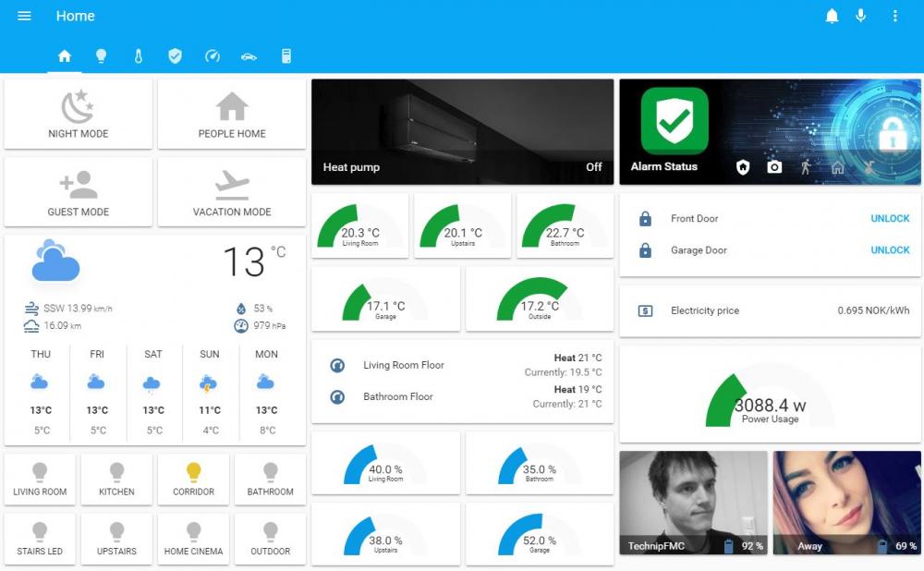
Task: Click the notifications bell icon
Action: (832, 17)
